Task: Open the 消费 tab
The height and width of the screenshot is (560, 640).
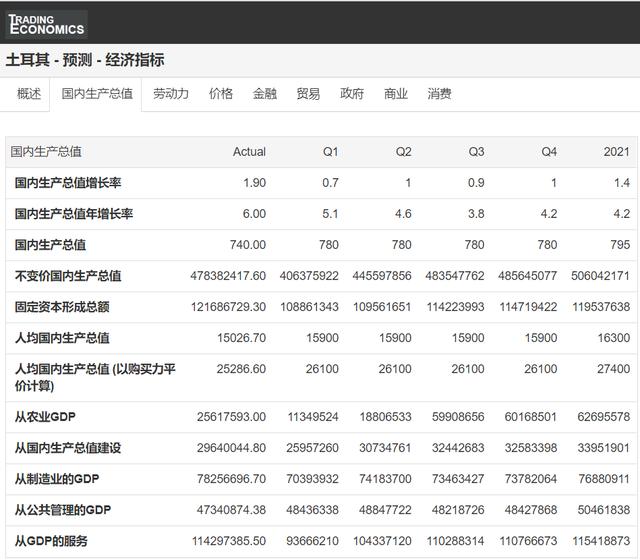Action: (440, 94)
